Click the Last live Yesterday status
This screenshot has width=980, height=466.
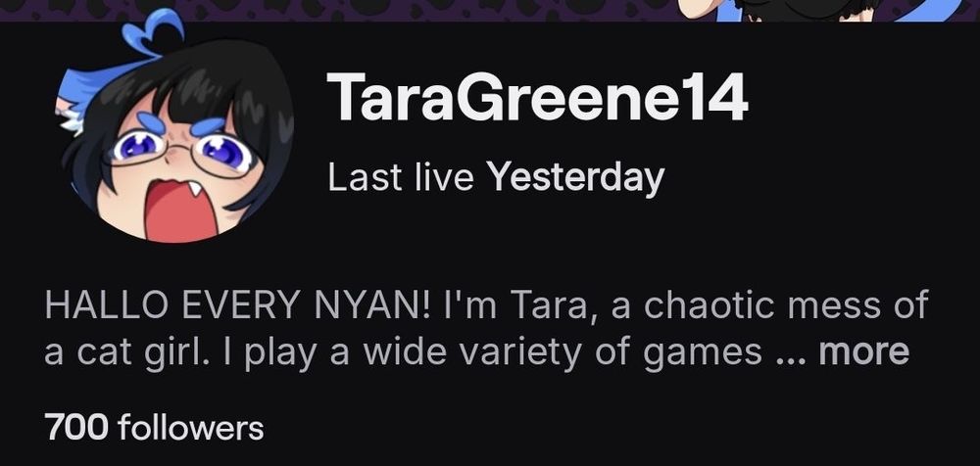tap(495, 177)
